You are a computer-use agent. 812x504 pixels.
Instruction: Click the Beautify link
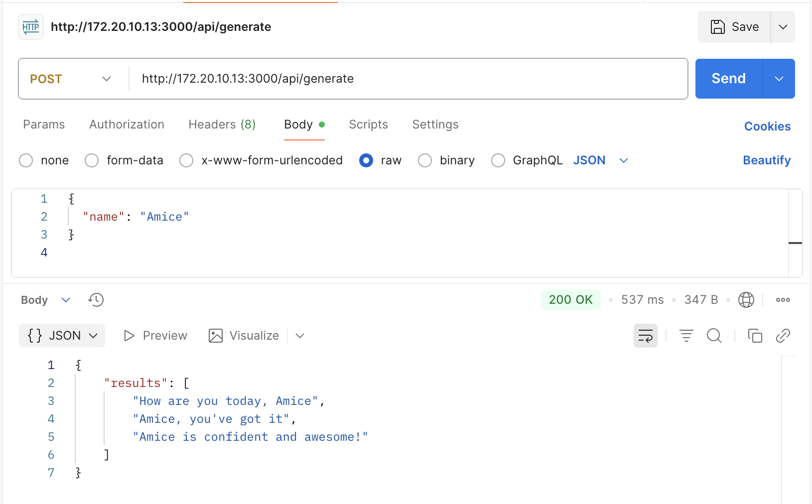coord(766,160)
